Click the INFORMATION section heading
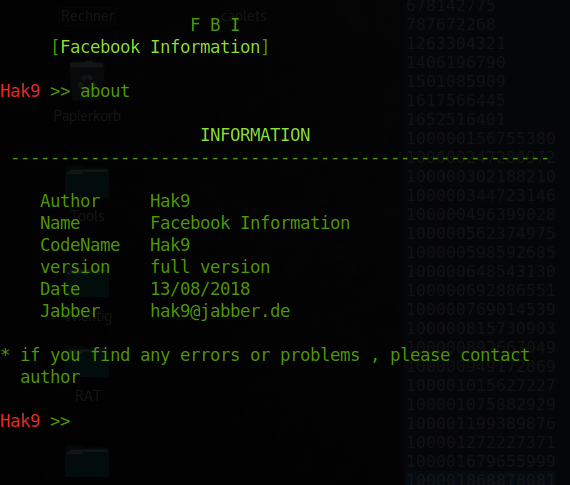Image resolution: width=570 pixels, height=485 pixels. tap(256, 135)
